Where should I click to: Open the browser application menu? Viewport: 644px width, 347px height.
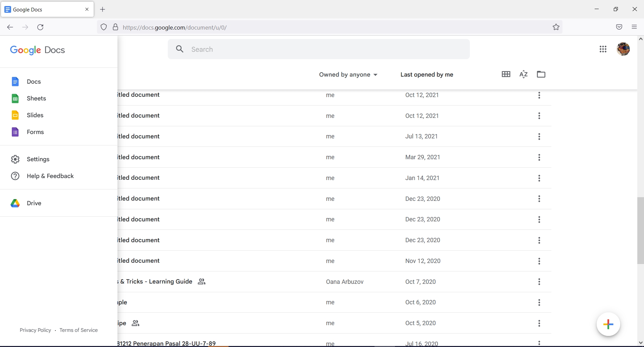click(x=634, y=27)
